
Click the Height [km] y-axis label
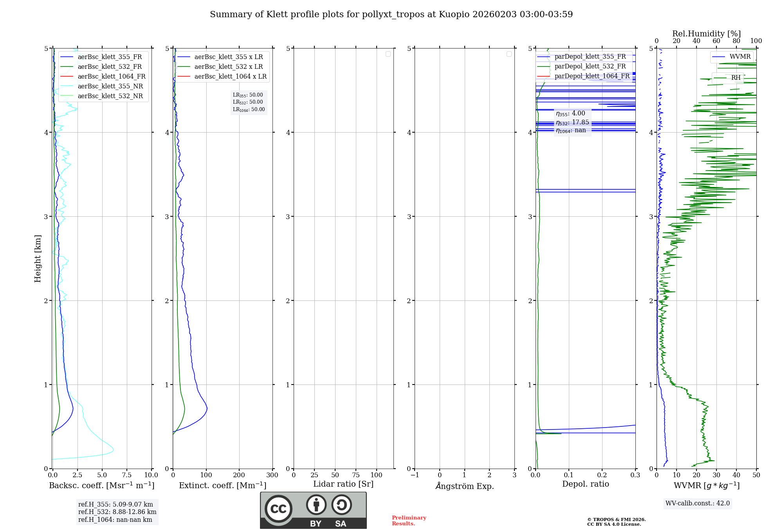(x=38, y=259)
